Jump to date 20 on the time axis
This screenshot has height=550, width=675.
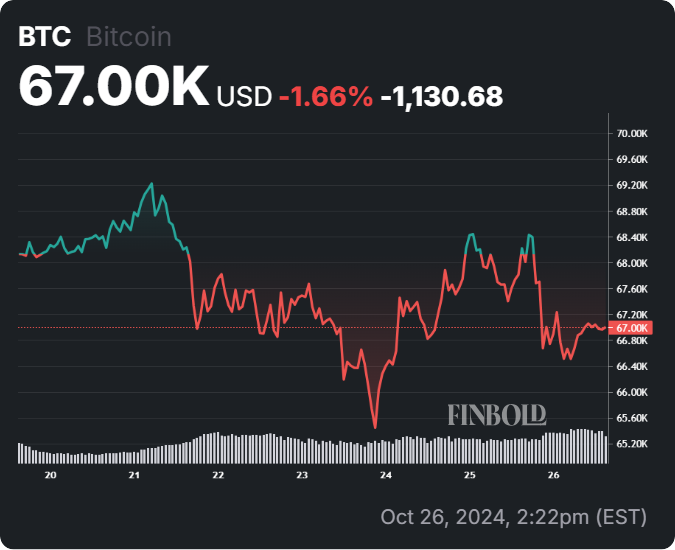(x=51, y=475)
